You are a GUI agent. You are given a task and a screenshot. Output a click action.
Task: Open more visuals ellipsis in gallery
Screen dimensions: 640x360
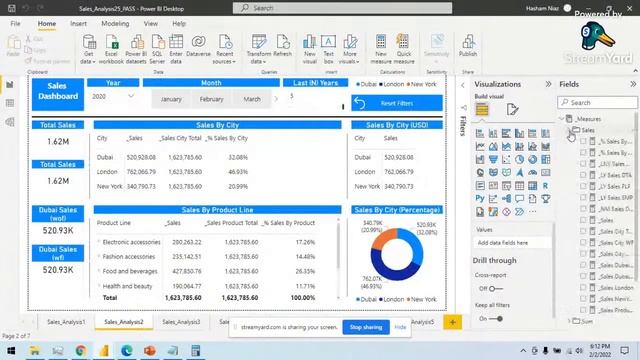pyautogui.click(x=532, y=212)
